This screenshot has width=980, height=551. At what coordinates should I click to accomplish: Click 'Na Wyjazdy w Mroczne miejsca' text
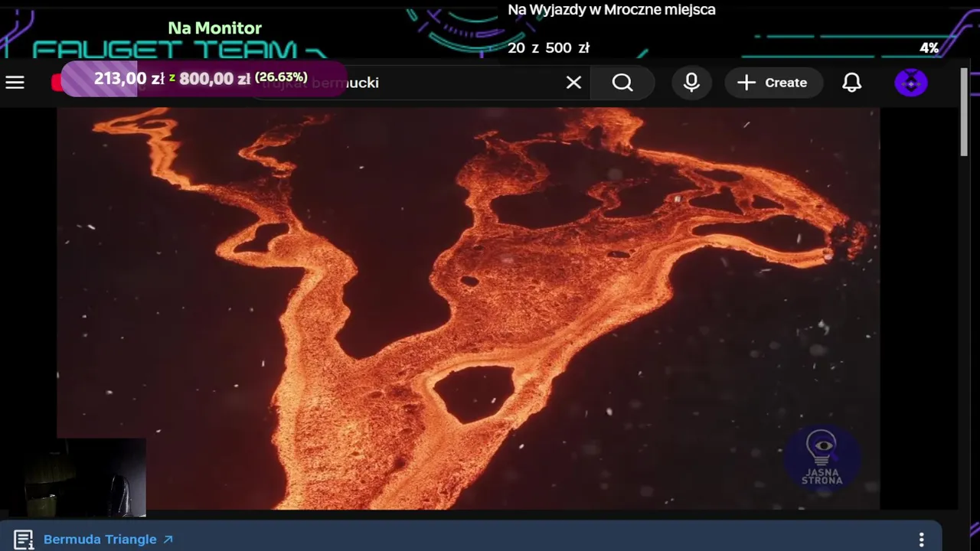coord(612,10)
